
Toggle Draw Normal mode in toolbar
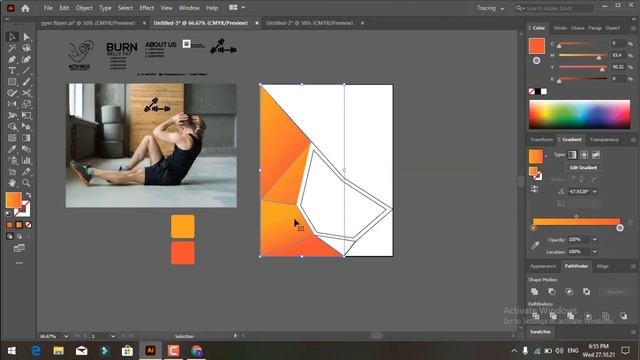(10, 236)
